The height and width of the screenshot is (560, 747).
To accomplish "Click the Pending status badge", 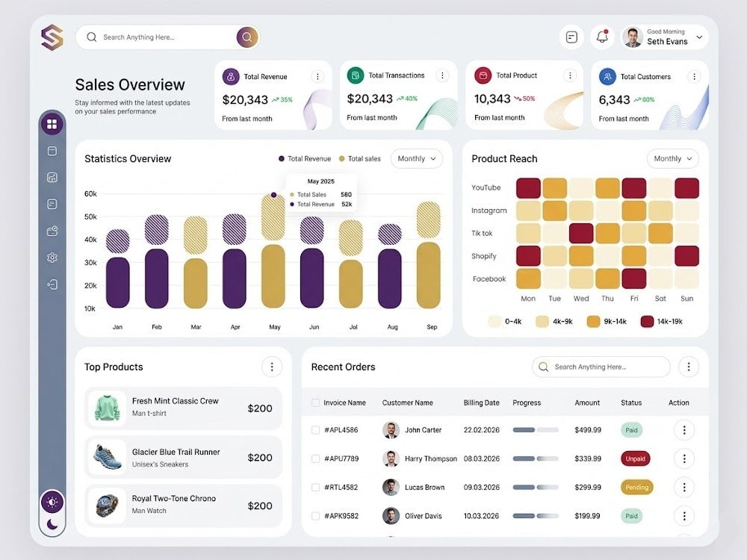I will [637, 487].
